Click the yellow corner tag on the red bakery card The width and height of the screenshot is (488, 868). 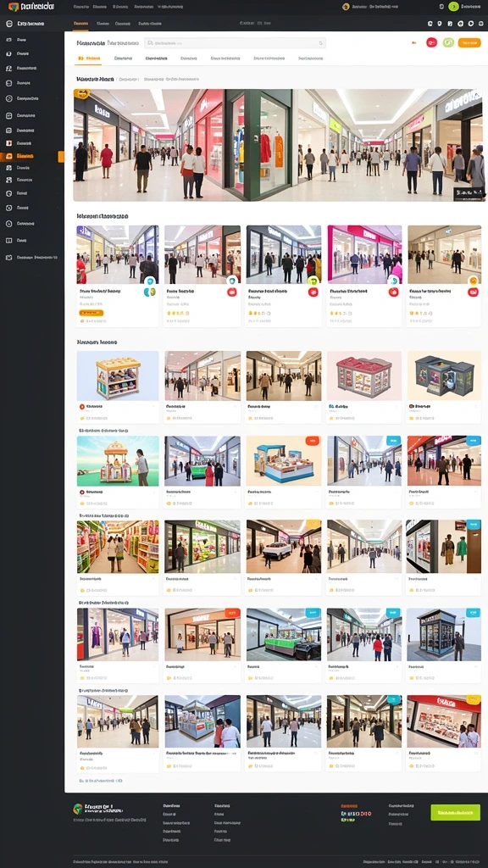coord(474,700)
